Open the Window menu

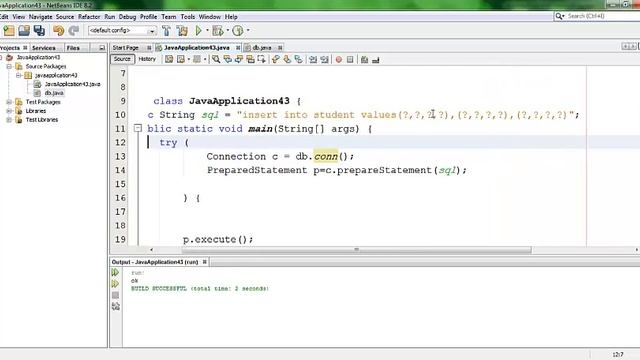point(210,17)
